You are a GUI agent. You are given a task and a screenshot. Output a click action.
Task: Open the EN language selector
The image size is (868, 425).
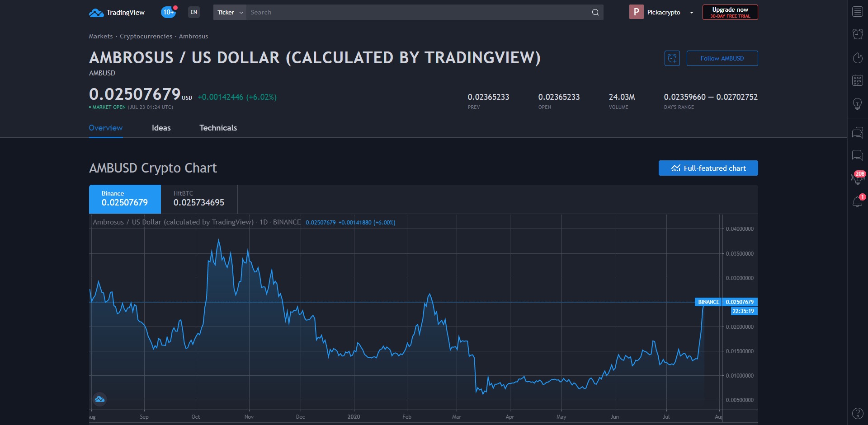coord(194,12)
